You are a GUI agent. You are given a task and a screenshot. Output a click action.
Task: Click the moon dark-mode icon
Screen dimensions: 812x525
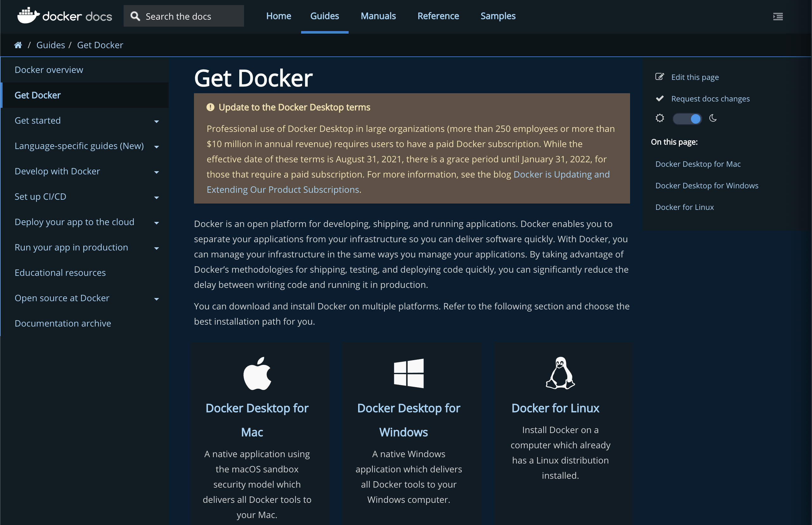pos(713,118)
